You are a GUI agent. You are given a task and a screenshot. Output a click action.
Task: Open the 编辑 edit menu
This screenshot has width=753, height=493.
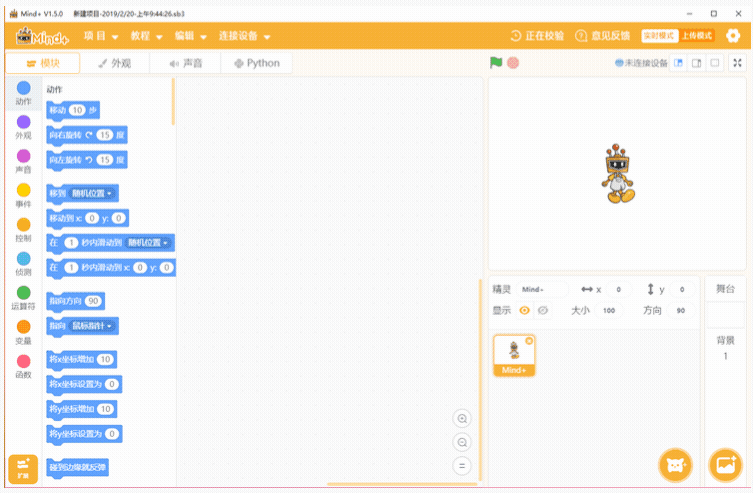pyautogui.click(x=191, y=36)
